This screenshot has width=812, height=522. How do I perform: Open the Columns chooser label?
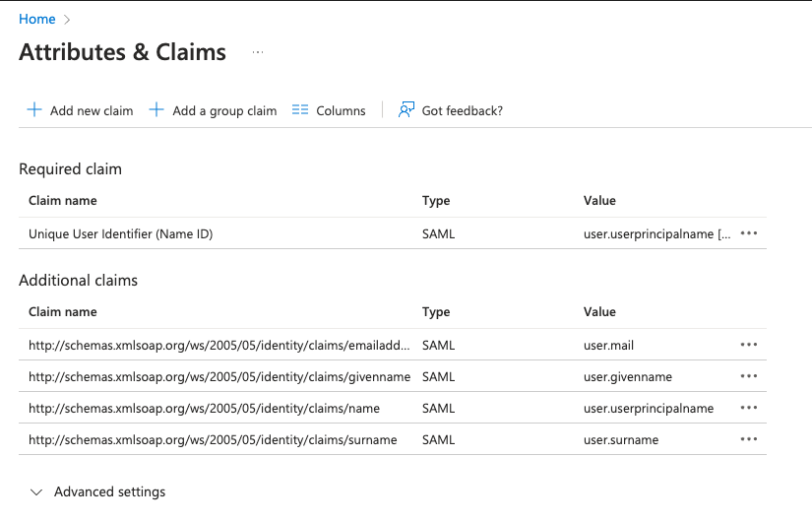(x=341, y=111)
